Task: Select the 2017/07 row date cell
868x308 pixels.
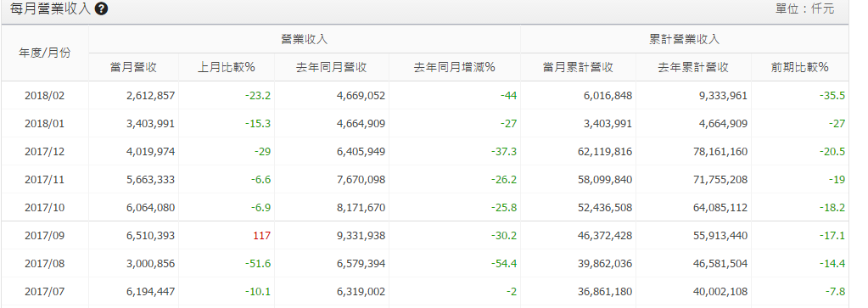Action: pos(45,291)
